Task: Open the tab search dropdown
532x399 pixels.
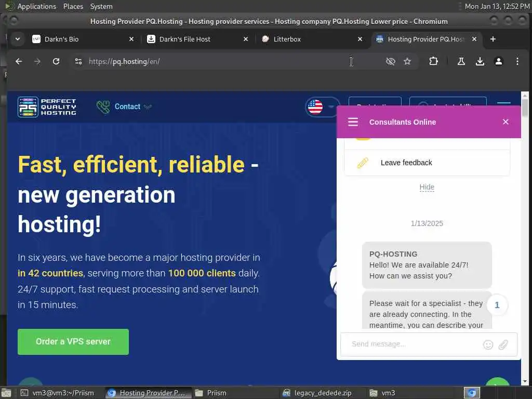Action: (18, 39)
